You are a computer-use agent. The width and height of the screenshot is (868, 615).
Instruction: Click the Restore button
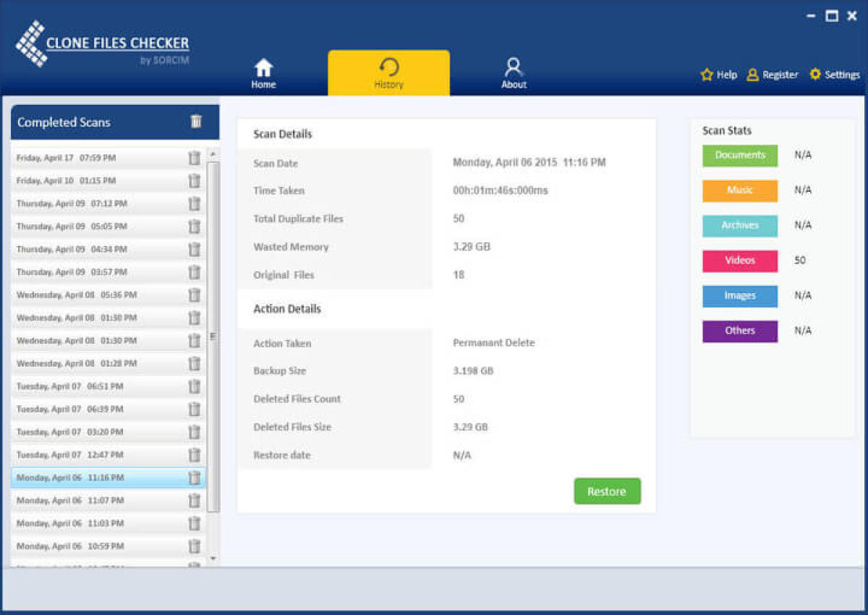[607, 491]
